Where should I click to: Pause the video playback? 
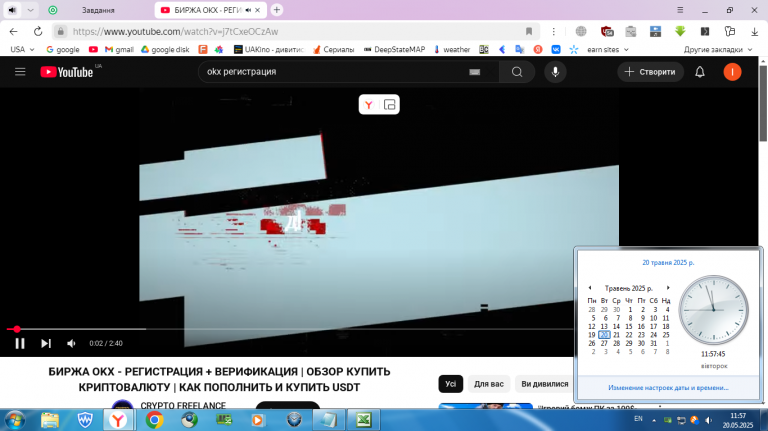coord(20,343)
